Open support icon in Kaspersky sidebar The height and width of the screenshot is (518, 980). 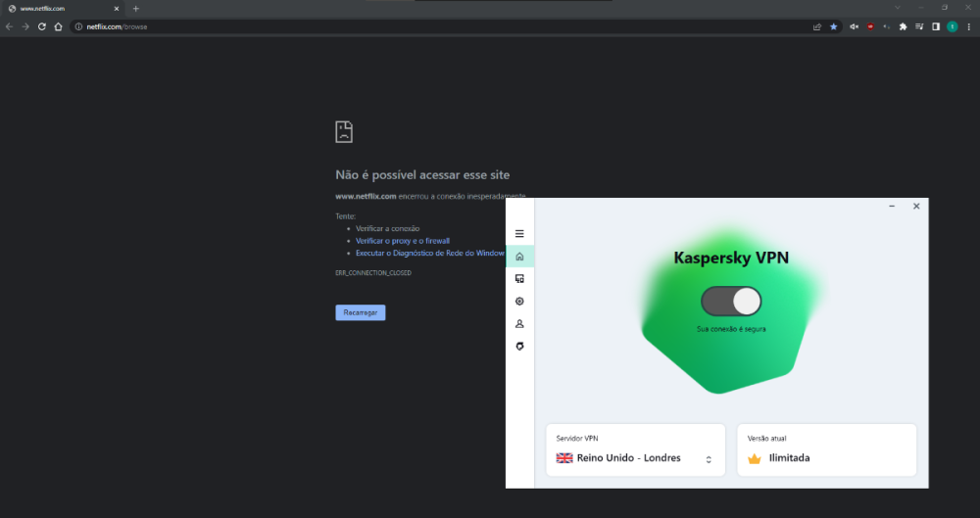tap(519, 347)
